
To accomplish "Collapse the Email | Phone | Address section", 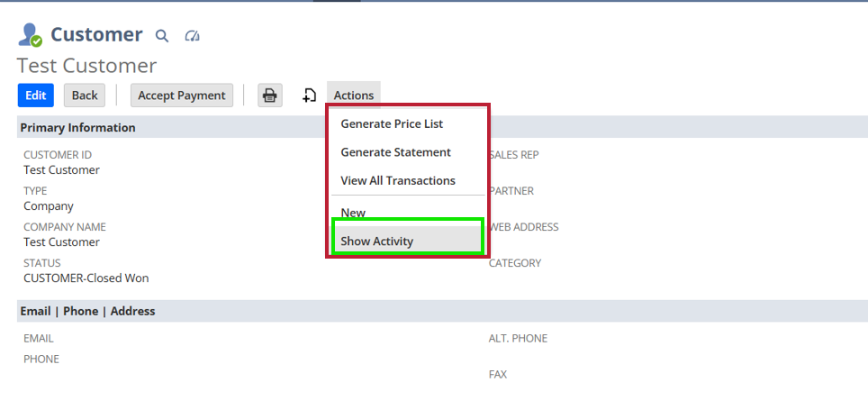I will 87,311.
